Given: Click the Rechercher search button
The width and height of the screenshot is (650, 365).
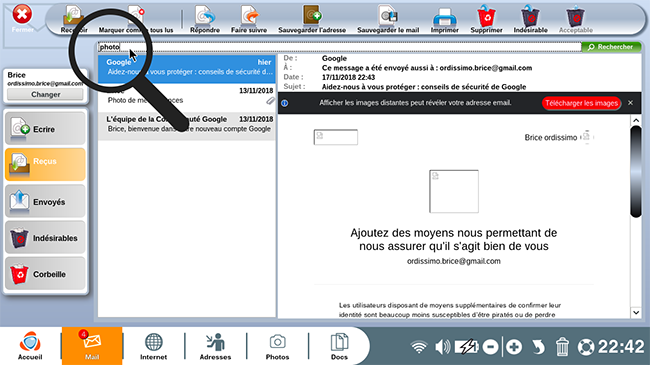Looking at the screenshot, I should click(611, 47).
